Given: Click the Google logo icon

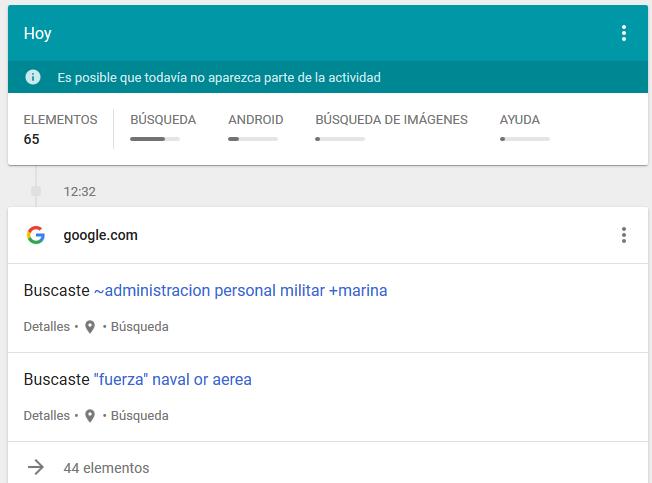Looking at the screenshot, I should click(36, 235).
